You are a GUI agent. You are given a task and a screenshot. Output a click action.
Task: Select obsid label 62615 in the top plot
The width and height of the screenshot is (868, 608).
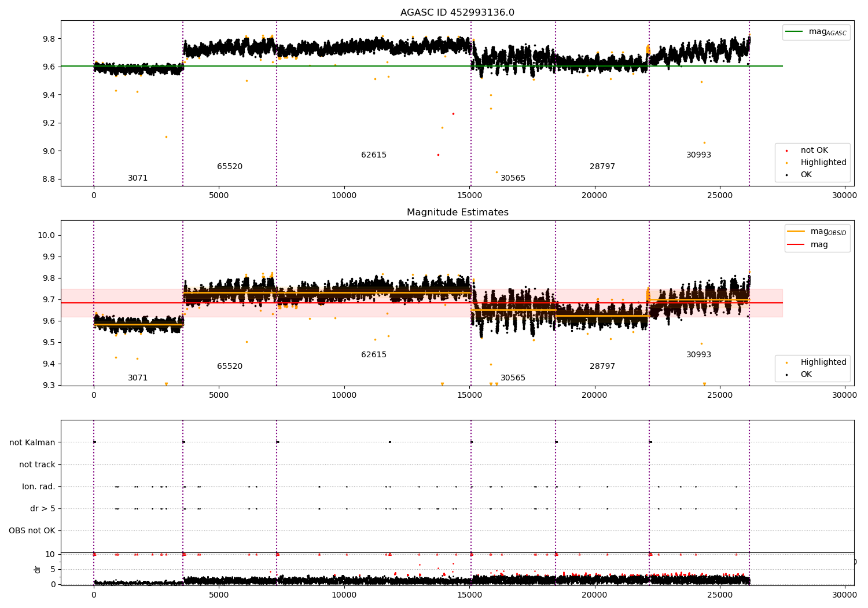[x=374, y=155]
